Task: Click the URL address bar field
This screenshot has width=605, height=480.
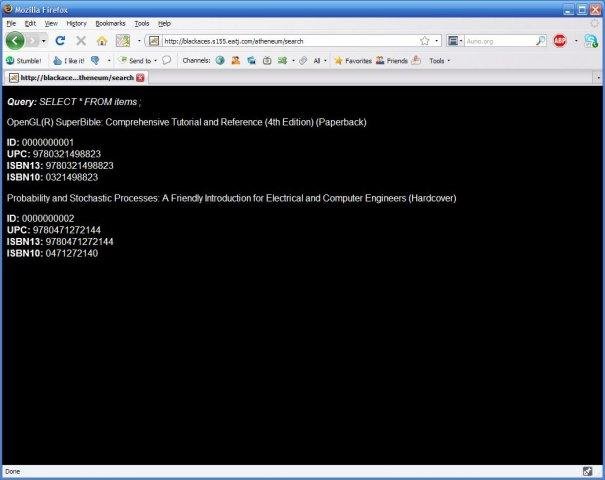Action: (x=289, y=41)
